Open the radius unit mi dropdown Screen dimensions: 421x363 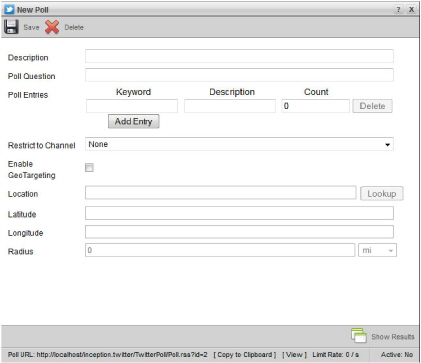point(377,250)
